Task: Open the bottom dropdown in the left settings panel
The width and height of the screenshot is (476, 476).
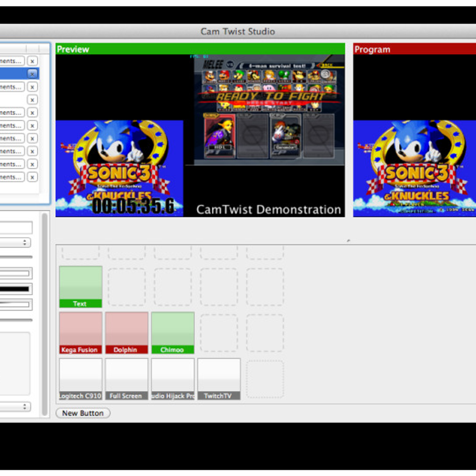Action: pos(15,407)
